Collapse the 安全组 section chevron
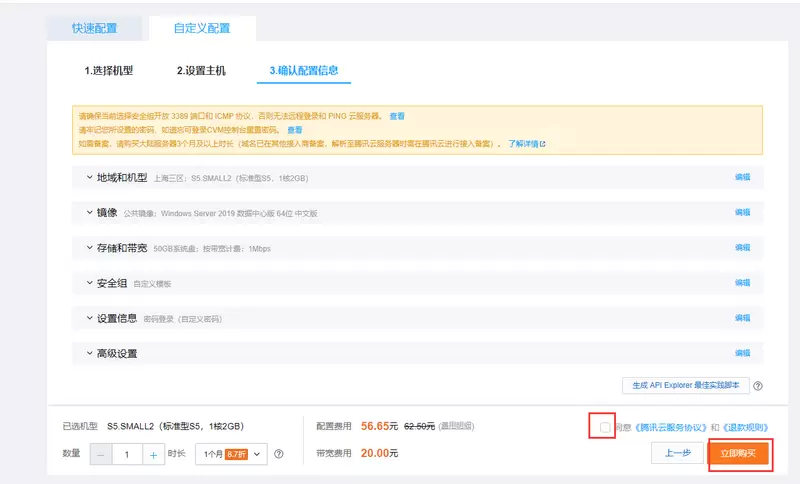 click(x=89, y=283)
